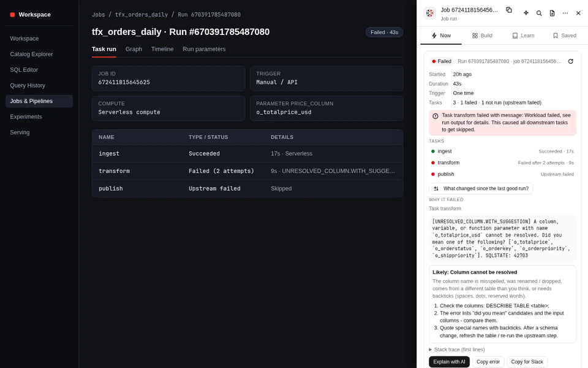588x368 pixels.
Task: Open the more options ellipsis menu
Action: [565, 13]
